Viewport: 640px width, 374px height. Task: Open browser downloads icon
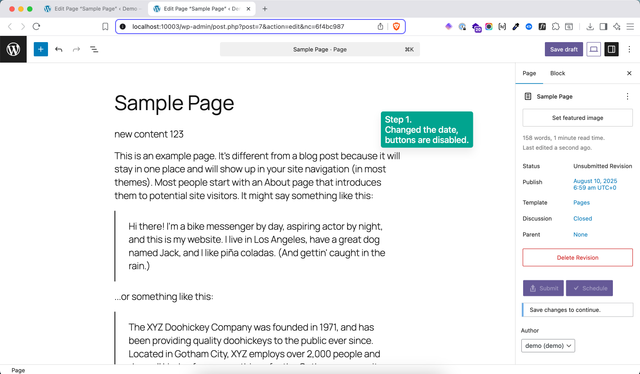tap(590, 27)
